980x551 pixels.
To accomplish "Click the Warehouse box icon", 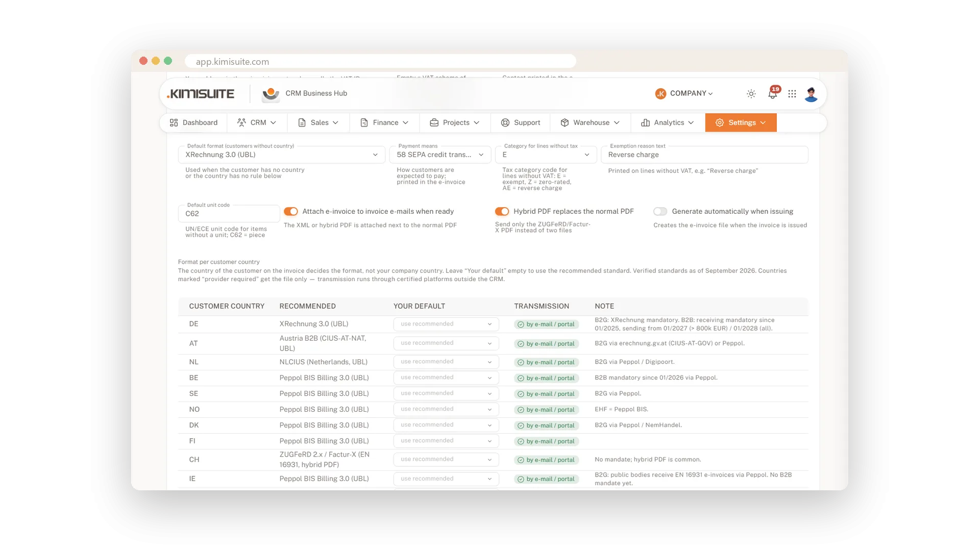I will coord(565,122).
